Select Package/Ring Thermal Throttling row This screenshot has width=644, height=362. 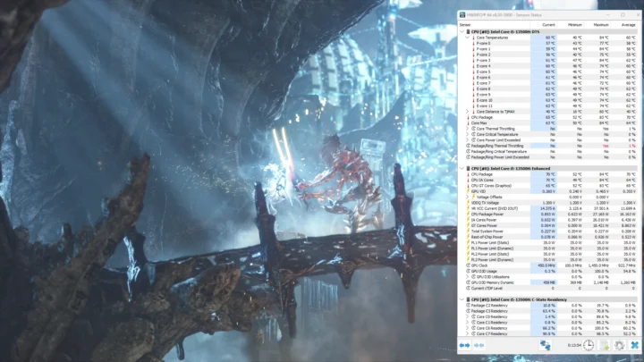point(548,146)
